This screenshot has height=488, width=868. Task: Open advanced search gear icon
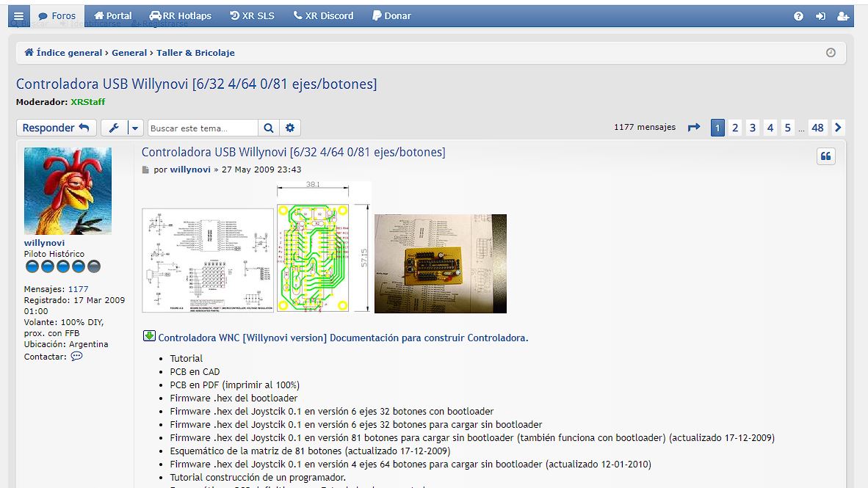click(x=290, y=128)
